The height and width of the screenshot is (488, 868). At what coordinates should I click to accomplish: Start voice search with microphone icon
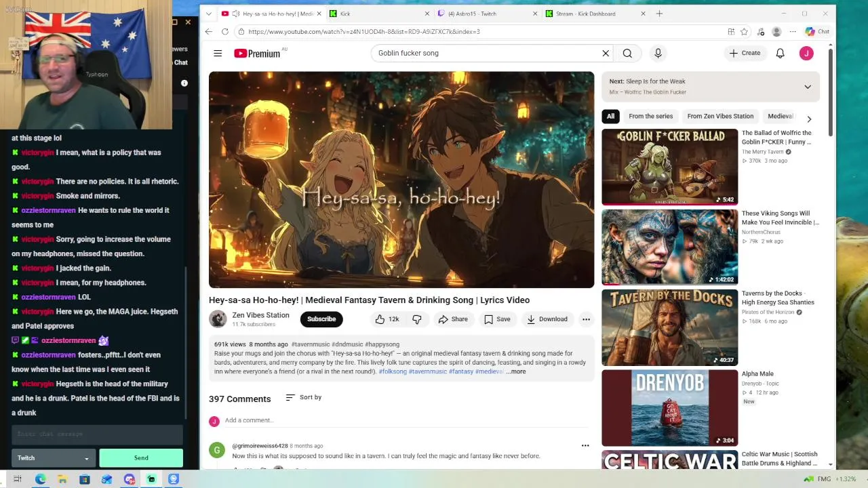pos(658,53)
